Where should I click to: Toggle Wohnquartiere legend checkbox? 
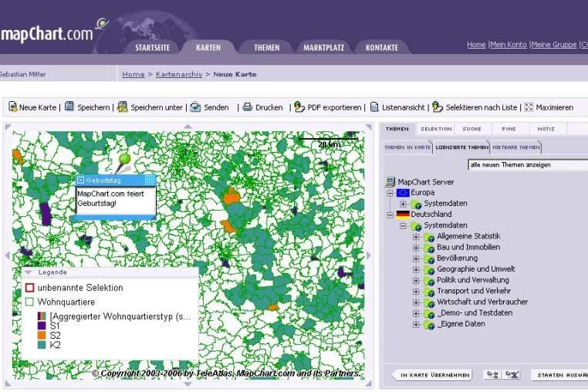click(29, 302)
